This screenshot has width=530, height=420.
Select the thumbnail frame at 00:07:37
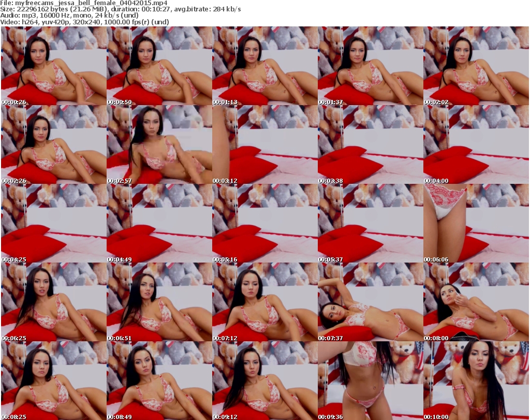click(x=370, y=302)
